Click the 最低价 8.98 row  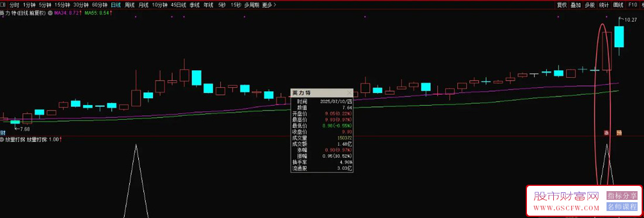(322, 126)
